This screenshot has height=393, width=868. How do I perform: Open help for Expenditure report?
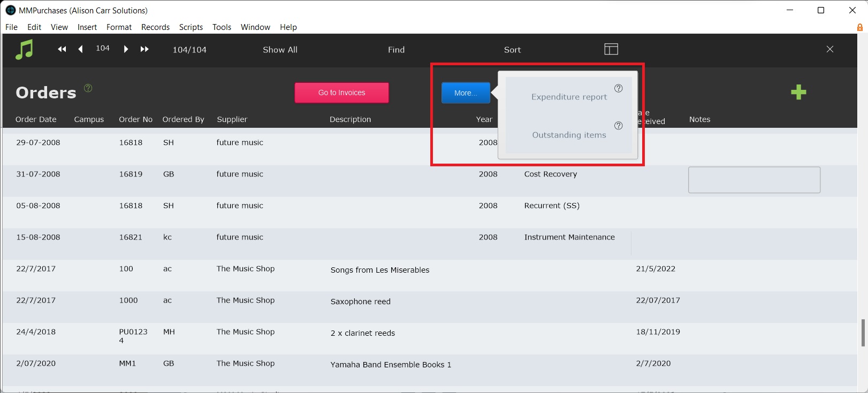[x=618, y=88]
